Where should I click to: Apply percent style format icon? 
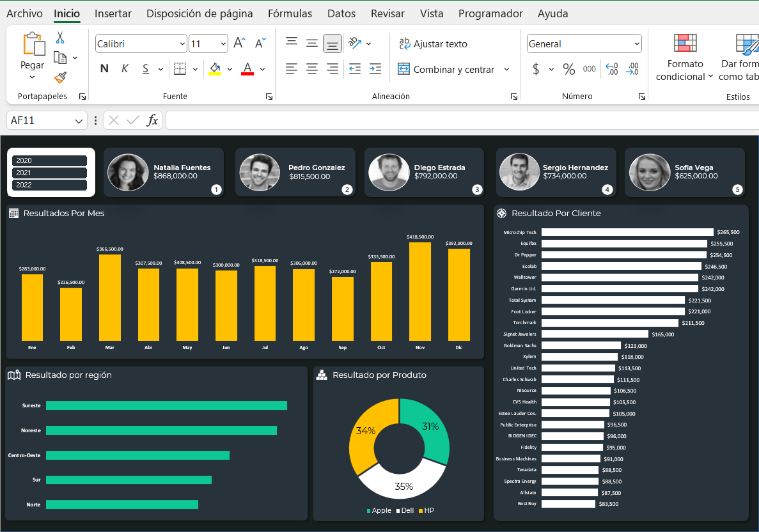(x=568, y=69)
